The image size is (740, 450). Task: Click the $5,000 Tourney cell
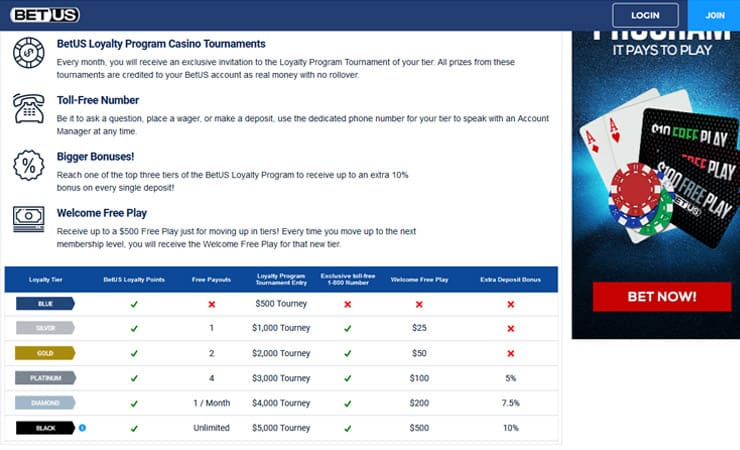(281, 428)
